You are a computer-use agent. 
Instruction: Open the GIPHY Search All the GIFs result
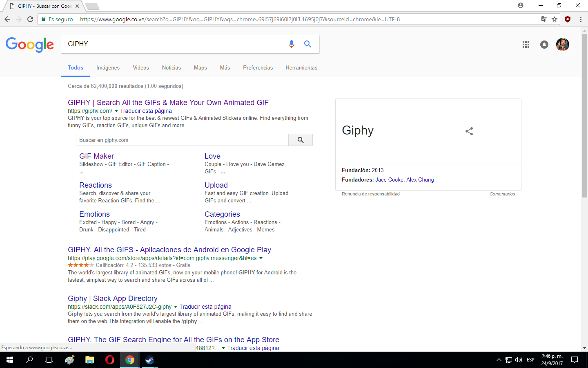[168, 103]
